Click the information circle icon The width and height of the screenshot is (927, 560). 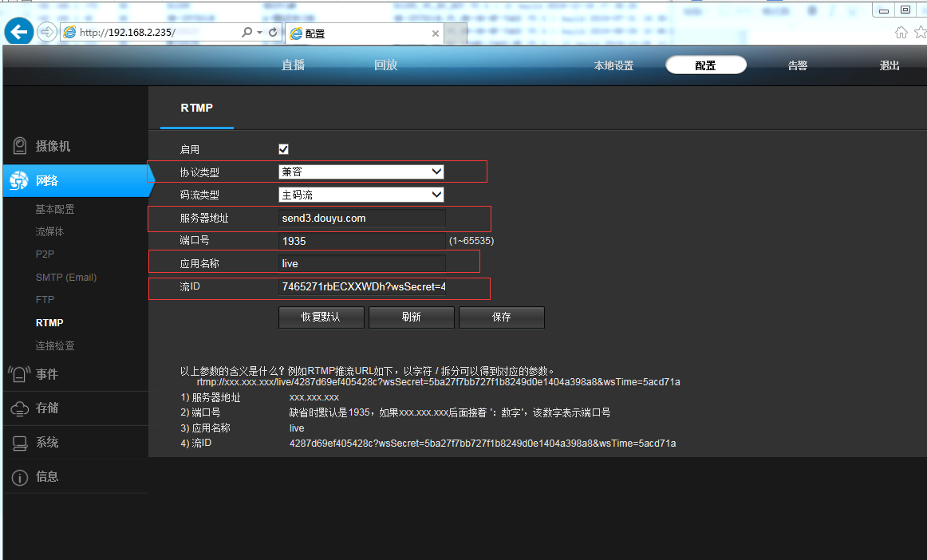(x=20, y=477)
